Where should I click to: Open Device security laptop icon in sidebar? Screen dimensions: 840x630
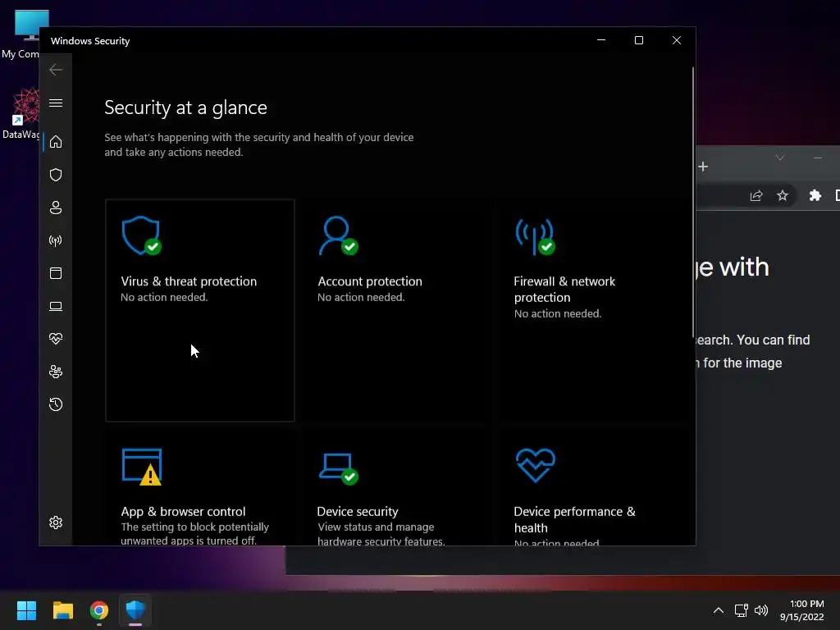coord(56,307)
